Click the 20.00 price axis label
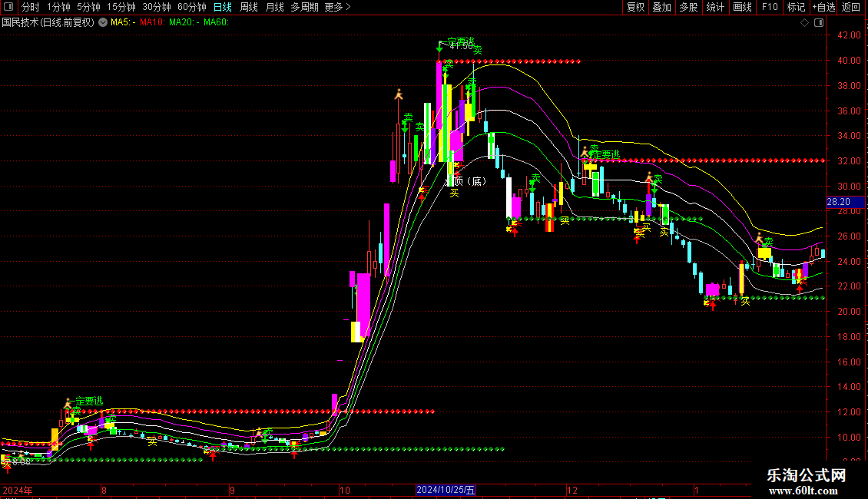The height and width of the screenshot is (499, 868). 849,312
